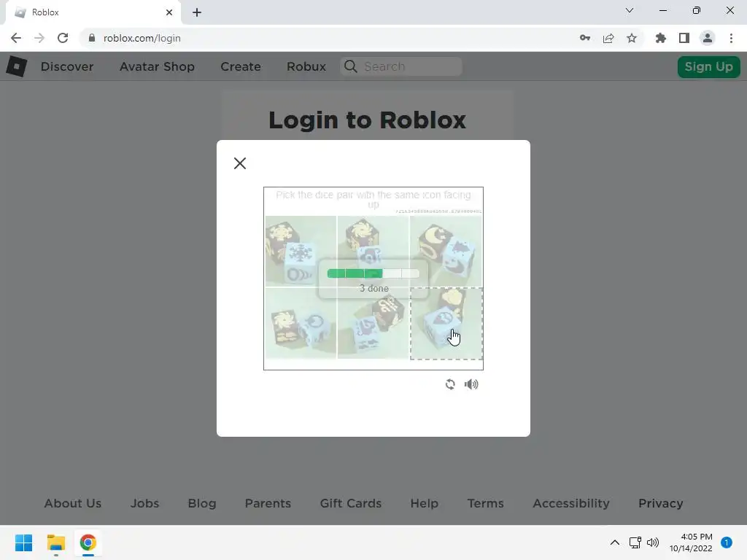Visit the Blog footer link

(202, 503)
